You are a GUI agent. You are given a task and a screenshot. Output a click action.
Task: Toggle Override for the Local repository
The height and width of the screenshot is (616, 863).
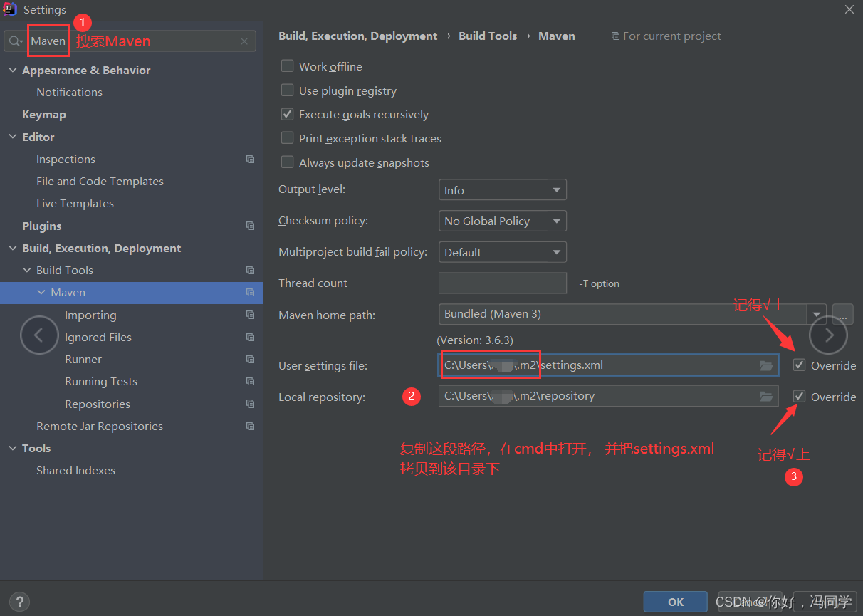(x=800, y=396)
